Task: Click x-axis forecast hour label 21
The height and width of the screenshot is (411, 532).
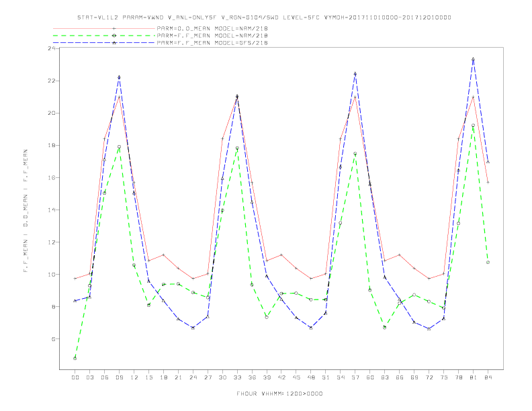Action: click(178, 377)
